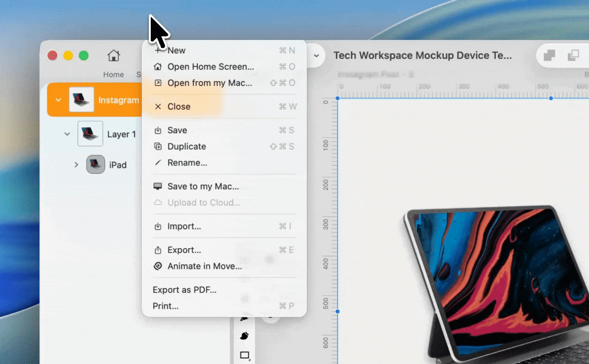Select the iPad layer in the tree
Image resolution: width=589 pixels, height=364 pixels.
point(117,165)
